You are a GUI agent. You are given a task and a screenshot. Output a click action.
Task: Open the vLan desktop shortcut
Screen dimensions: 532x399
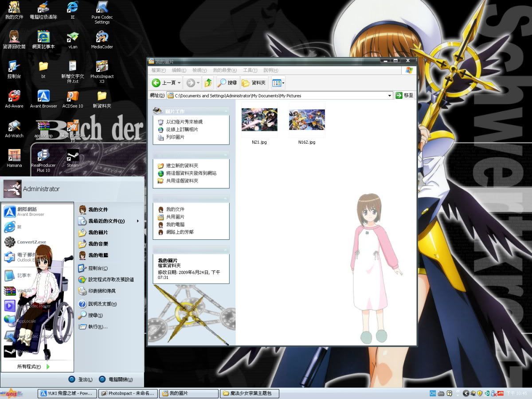[73, 39]
